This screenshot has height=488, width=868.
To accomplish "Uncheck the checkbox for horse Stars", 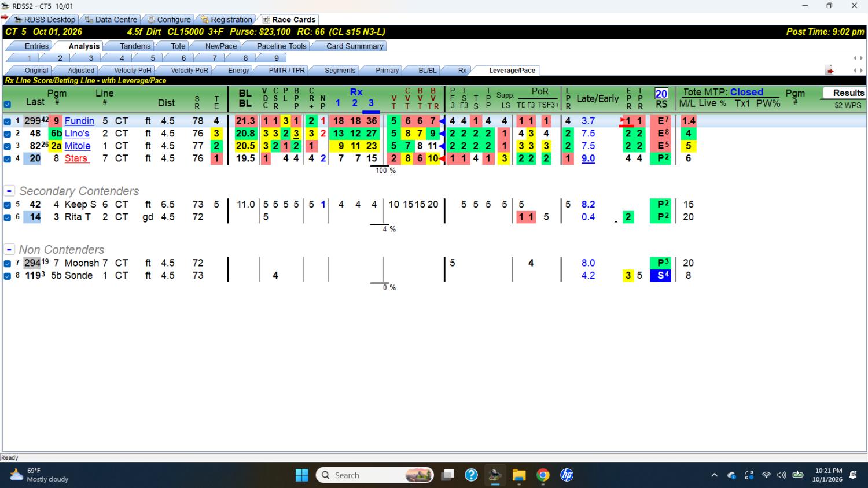I will point(8,158).
